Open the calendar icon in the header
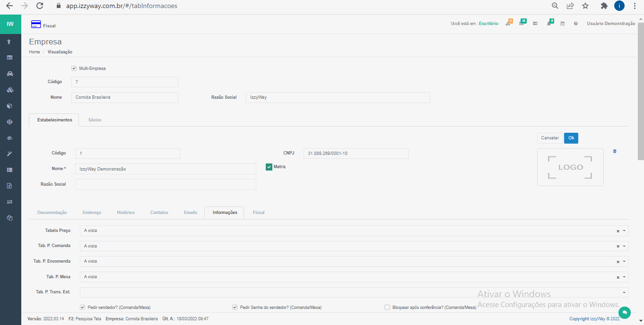Viewport: 644px width, 325px height. [562, 24]
